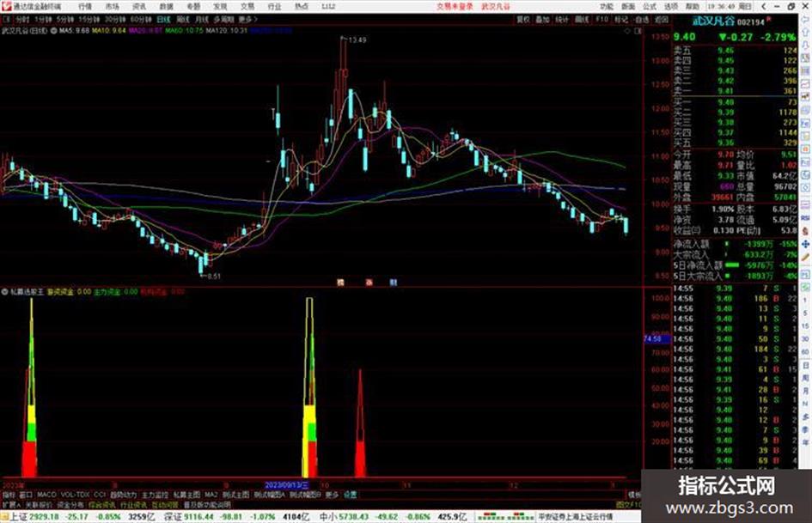
Task: Open the 公式 (Formula) menu
Action: click(x=650, y=7)
